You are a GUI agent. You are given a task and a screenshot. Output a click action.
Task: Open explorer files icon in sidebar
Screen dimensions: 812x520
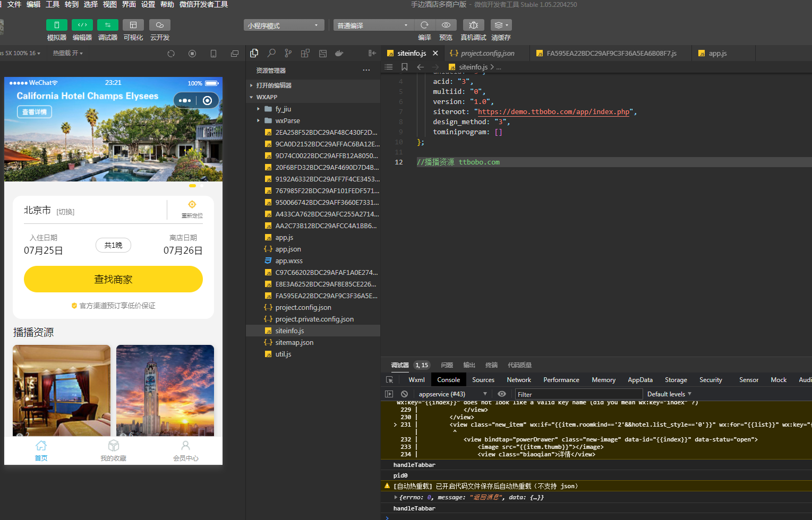[254, 53]
